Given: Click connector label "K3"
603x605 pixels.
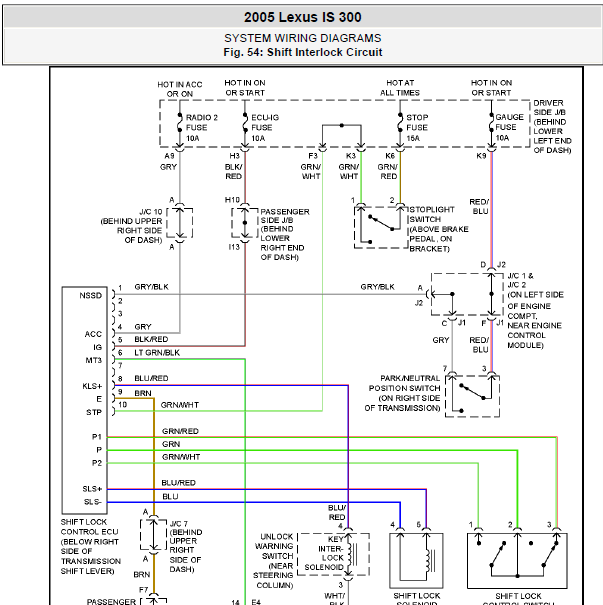Looking at the screenshot, I should pyautogui.click(x=351, y=156).
